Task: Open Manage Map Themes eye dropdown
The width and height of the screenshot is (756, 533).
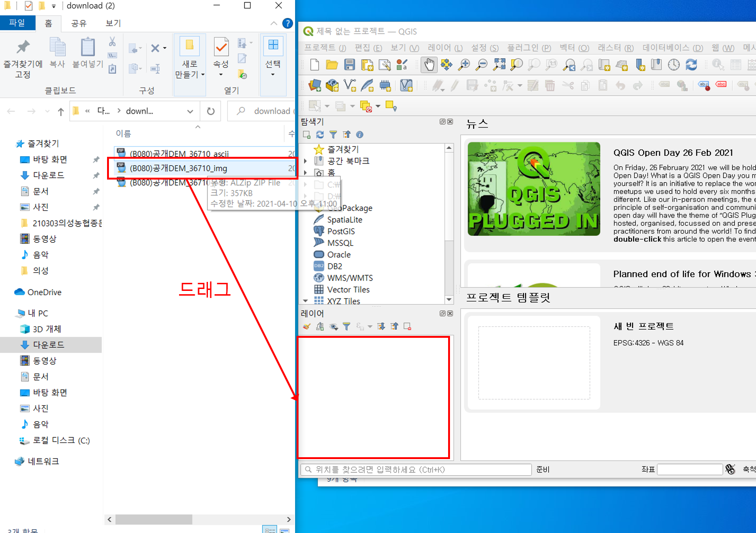Action: pos(333,326)
